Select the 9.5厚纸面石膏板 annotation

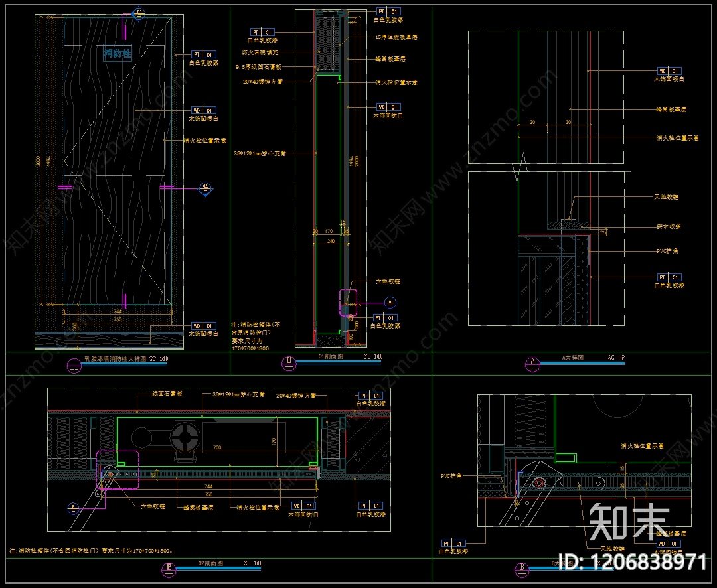pos(258,67)
